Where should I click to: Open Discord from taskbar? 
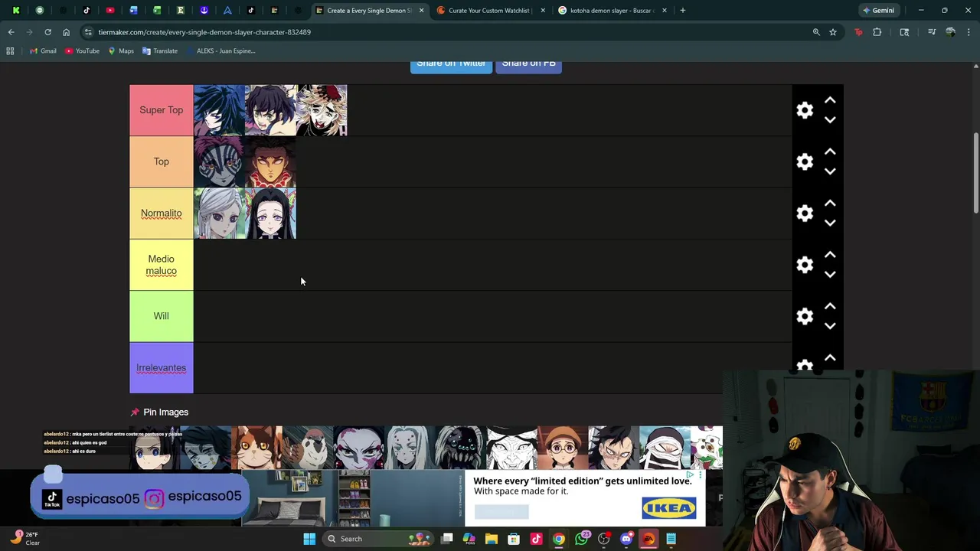pyautogui.click(x=626, y=539)
